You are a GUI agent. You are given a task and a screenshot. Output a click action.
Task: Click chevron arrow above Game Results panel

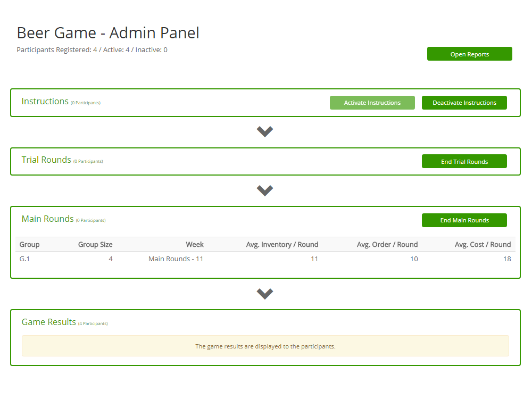(265, 294)
